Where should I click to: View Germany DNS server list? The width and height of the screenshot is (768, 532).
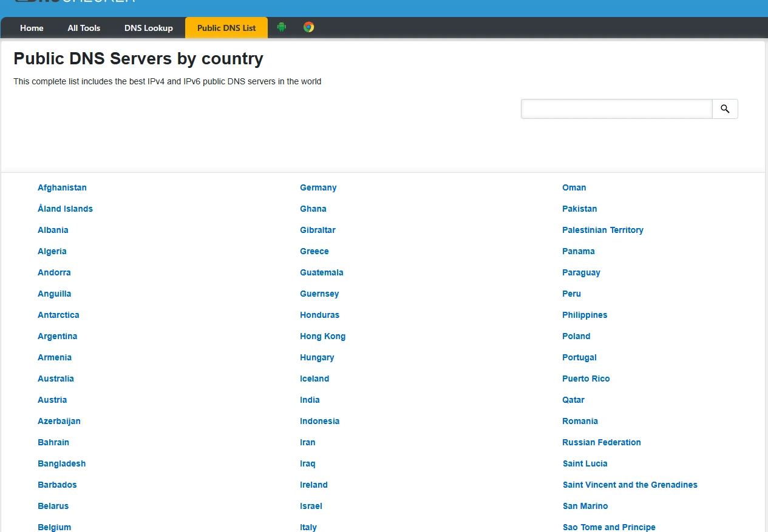click(318, 187)
